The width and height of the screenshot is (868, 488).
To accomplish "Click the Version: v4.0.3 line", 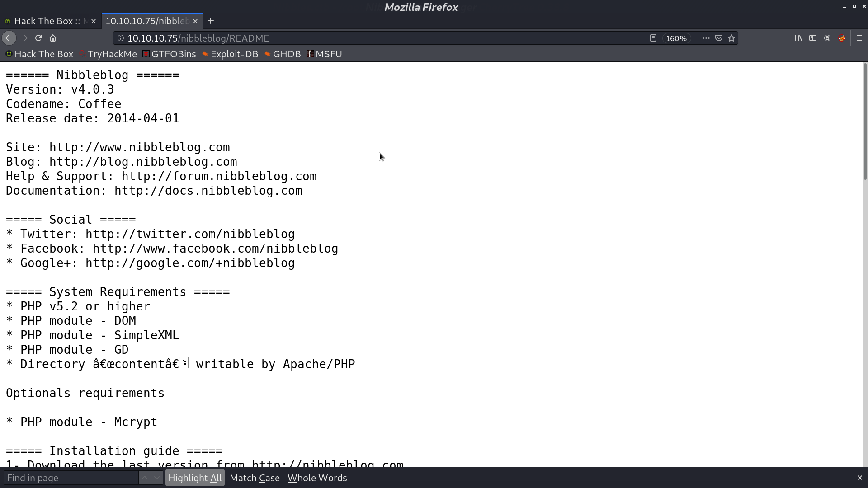I will [60, 89].
